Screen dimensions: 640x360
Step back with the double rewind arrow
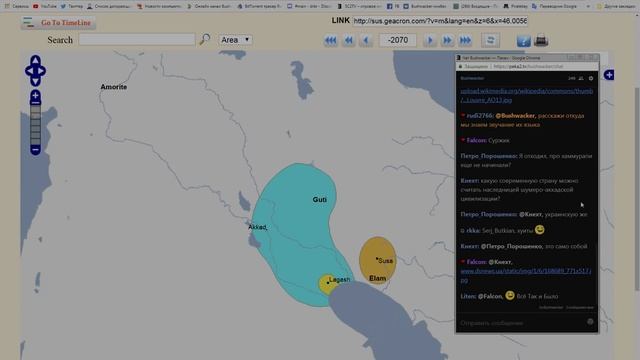(x=349, y=40)
